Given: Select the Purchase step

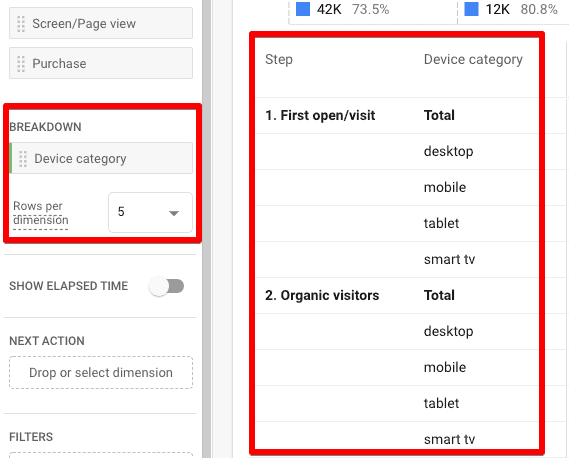Looking at the screenshot, I should tap(101, 63).
